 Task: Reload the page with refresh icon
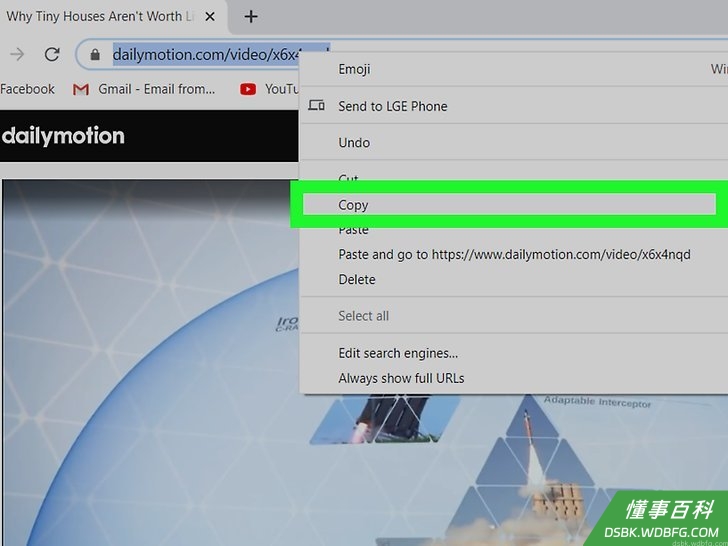coord(52,54)
